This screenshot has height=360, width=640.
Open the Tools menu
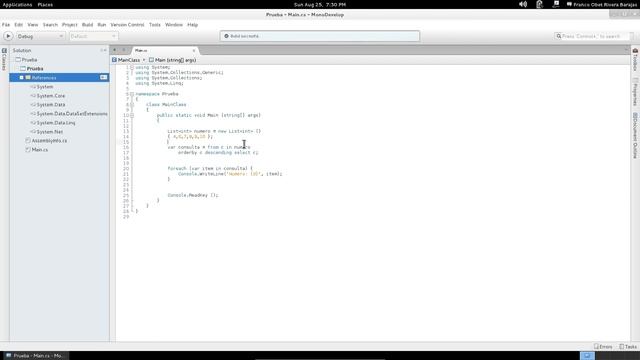pos(155,25)
